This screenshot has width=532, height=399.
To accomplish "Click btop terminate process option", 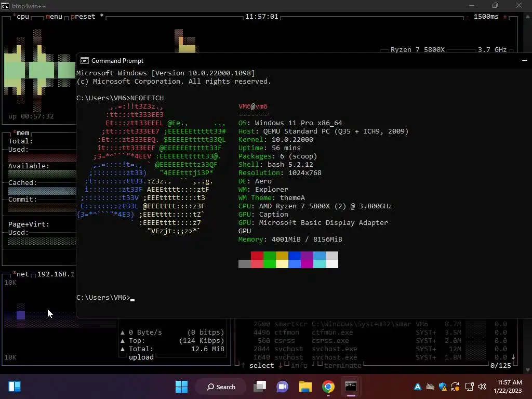I will [343, 365].
